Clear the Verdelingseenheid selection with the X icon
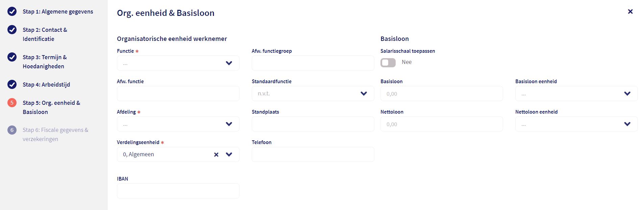Viewport: 644px width, 210px height. tap(216, 155)
